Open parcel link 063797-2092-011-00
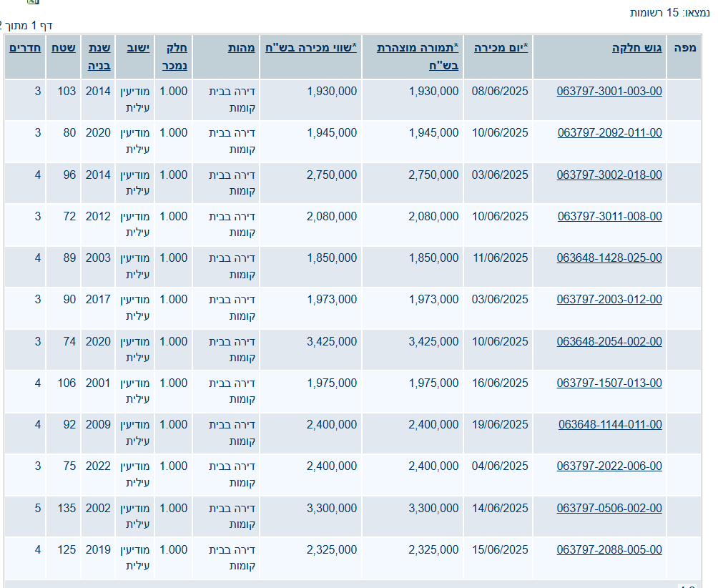This screenshot has width=718, height=588. coord(609,133)
